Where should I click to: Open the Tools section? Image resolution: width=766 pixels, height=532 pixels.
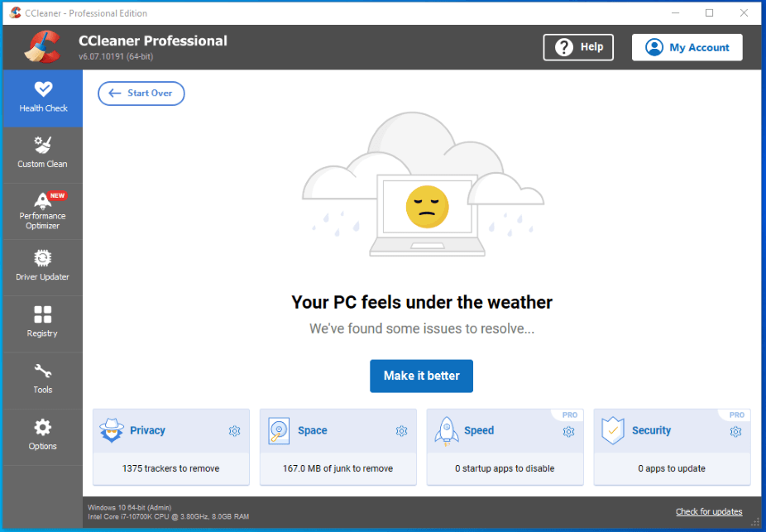pyautogui.click(x=43, y=381)
